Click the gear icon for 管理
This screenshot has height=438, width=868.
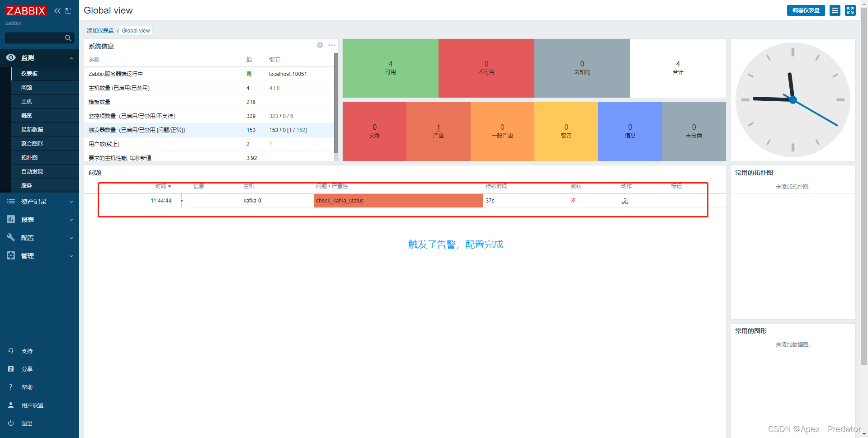point(11,255)
